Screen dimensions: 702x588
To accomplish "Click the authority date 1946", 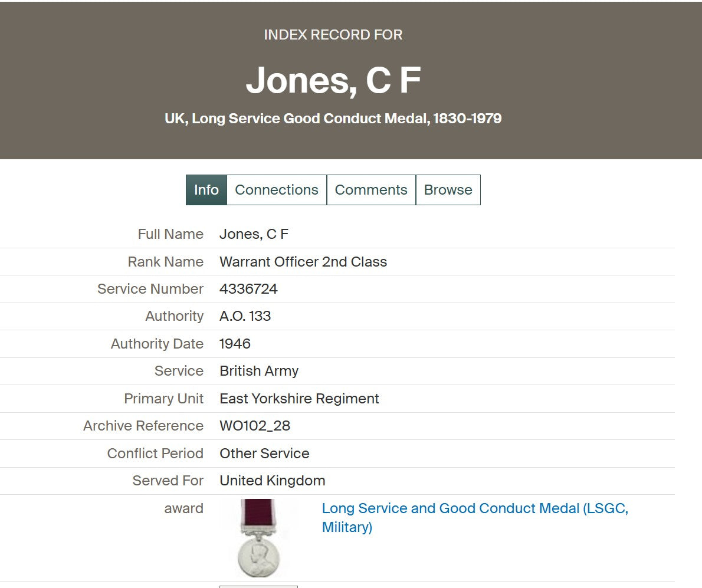I will click(x=235, y=344).
